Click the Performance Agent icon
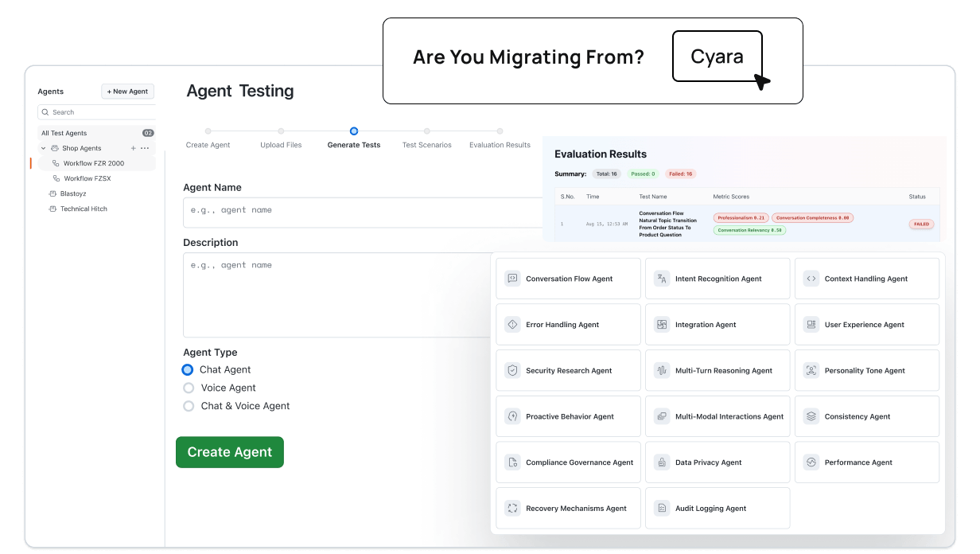Image resolution: width=980 pixels, height=554 pixels. 811,462
